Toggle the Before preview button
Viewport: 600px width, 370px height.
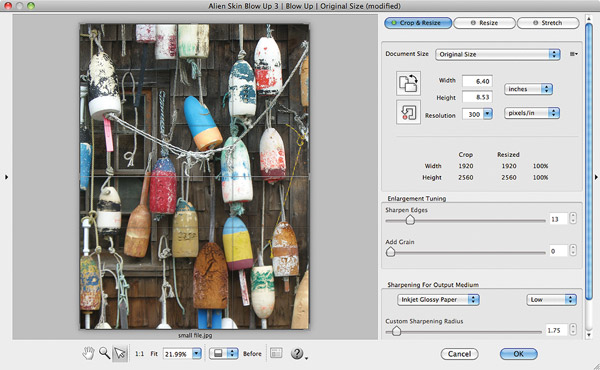click(252, 354)
